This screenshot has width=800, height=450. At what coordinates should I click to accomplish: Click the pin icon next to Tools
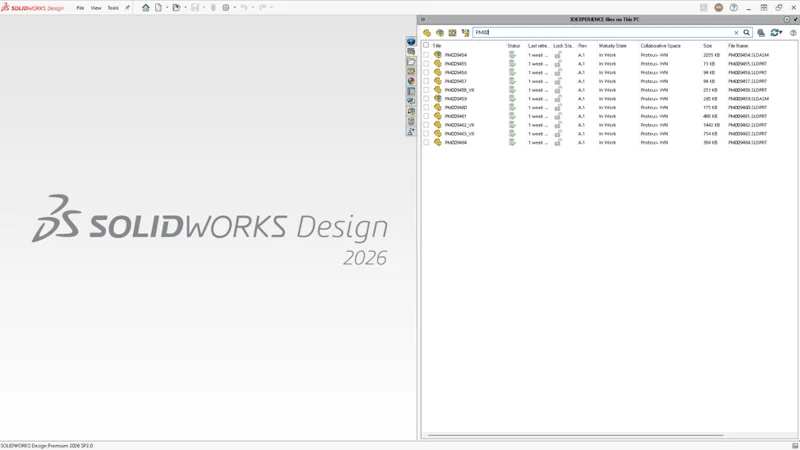127,8
